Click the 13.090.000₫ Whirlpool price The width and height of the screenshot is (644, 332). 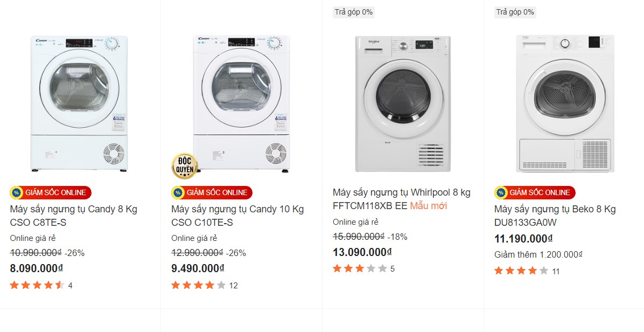pyautogui.click(x=362, y=252)
